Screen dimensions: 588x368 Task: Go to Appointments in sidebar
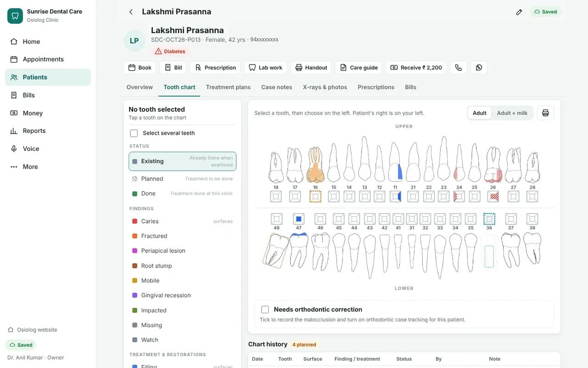tap(48, 59)
